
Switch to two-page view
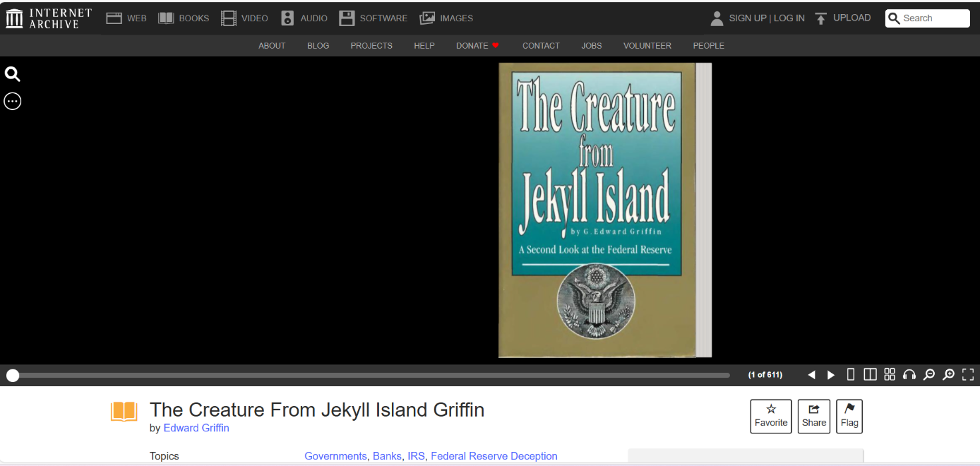pos(870,375)
